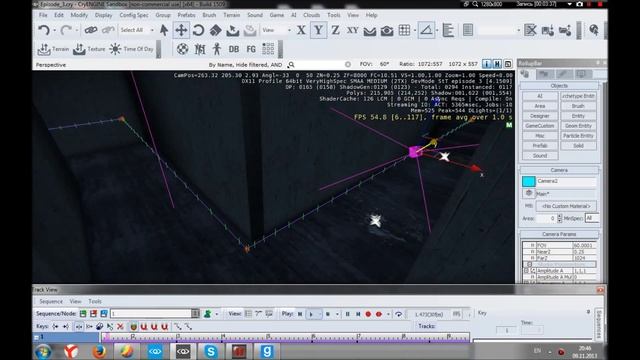Click the Particle Entity button
This screenshot has width=640, height=360.
(x=578, y=136)
